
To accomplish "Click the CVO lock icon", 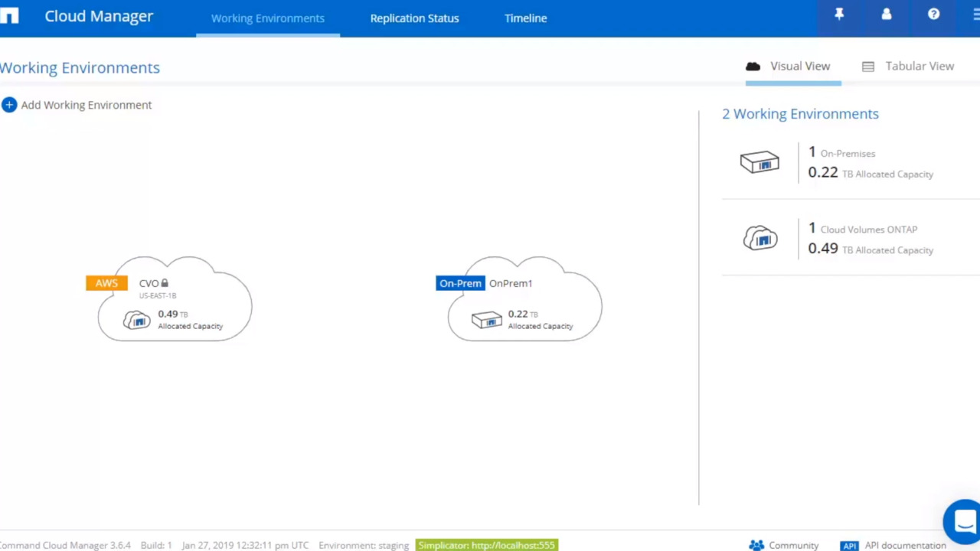I will click(165, 283).
